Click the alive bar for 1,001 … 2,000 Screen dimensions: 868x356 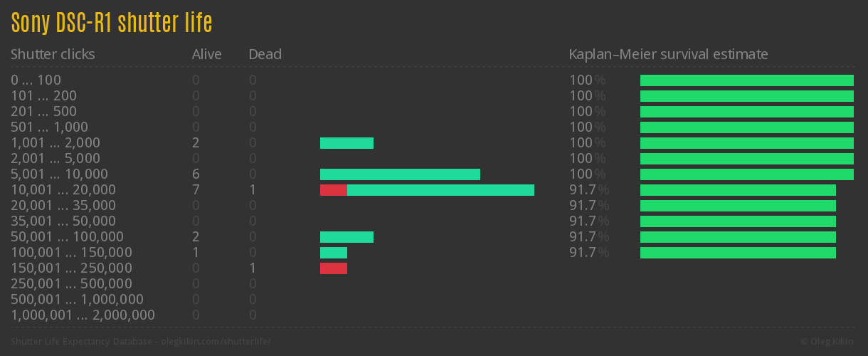[x=346, y=143]
